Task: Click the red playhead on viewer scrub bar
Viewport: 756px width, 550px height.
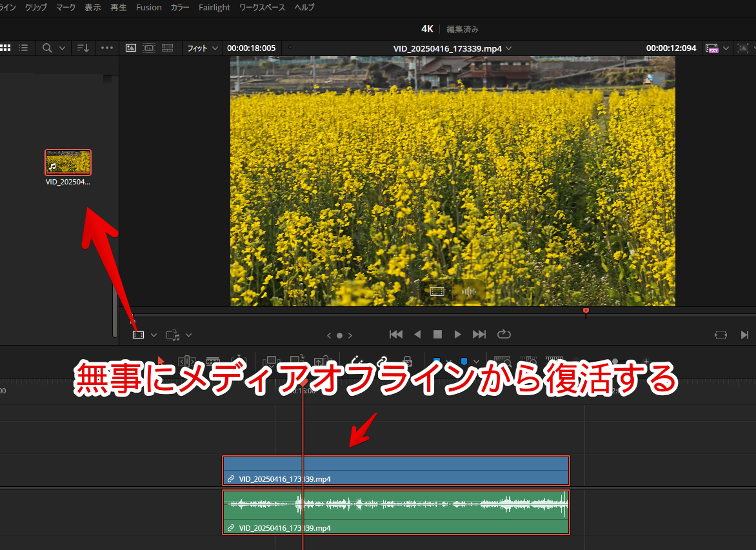Action: click(586, 313)
